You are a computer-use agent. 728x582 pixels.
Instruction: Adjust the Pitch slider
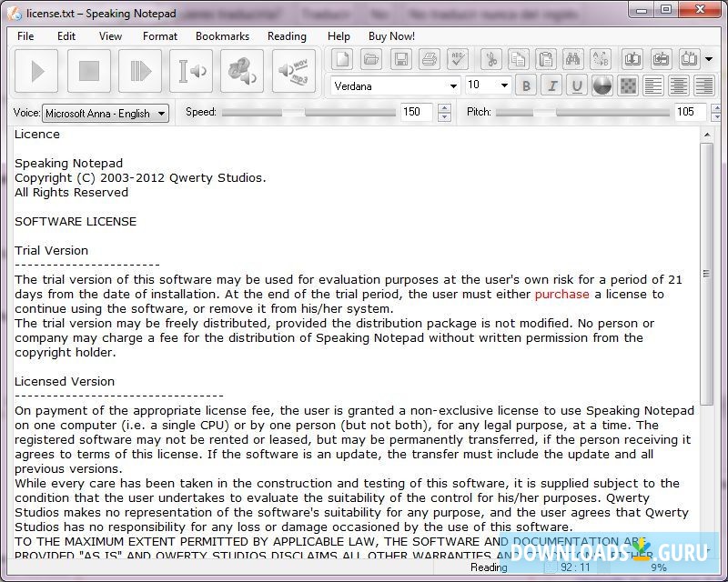click(582, 113)
